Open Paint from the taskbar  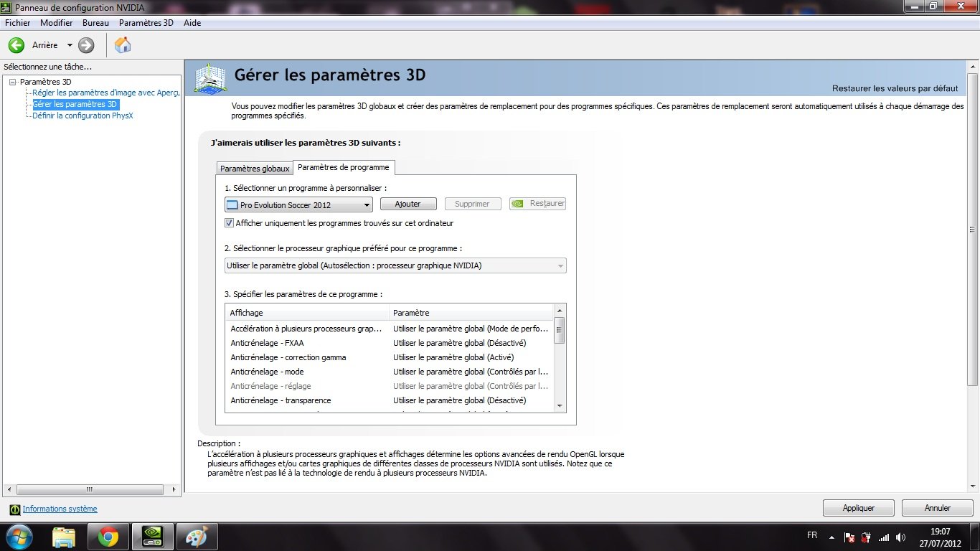point(196,536)
